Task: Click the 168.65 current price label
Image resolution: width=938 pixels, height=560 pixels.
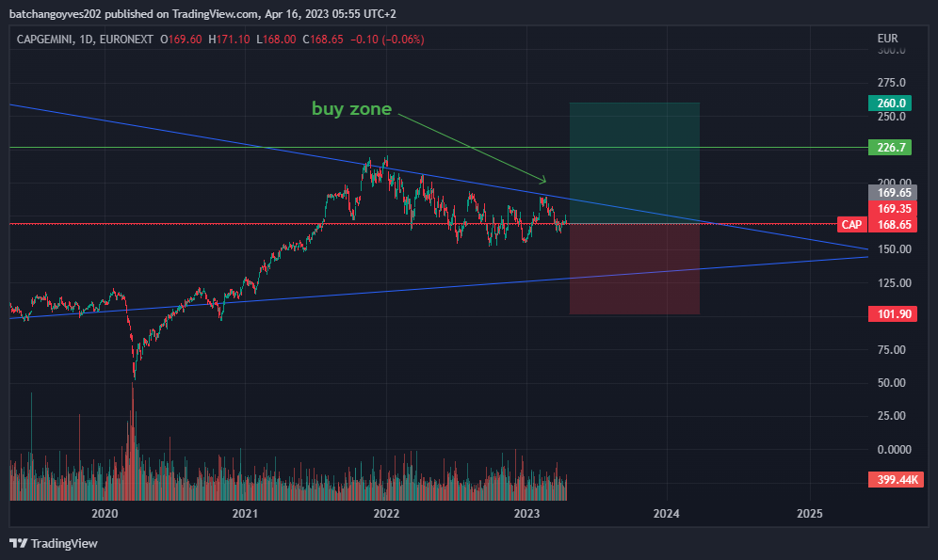Action: [x=893, y=225]
